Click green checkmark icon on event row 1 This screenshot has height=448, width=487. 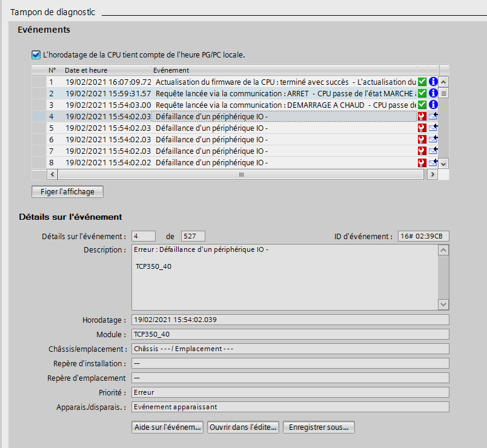point(422,82)
